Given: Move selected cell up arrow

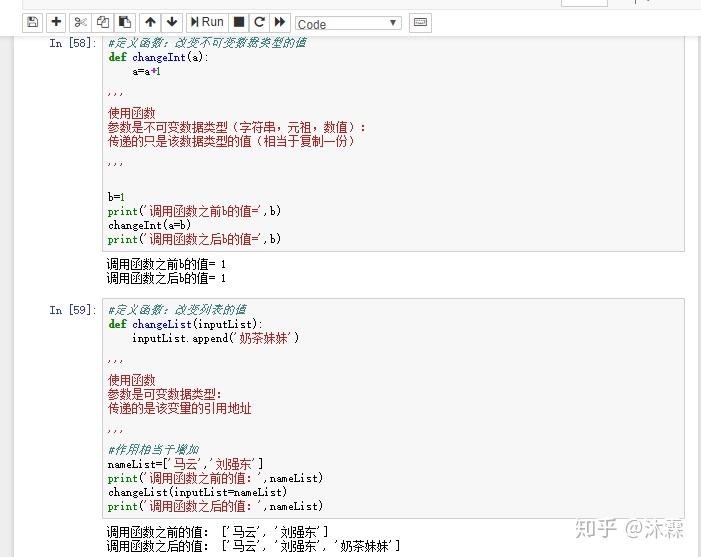Looking at the screenshot, I should 150,22.
